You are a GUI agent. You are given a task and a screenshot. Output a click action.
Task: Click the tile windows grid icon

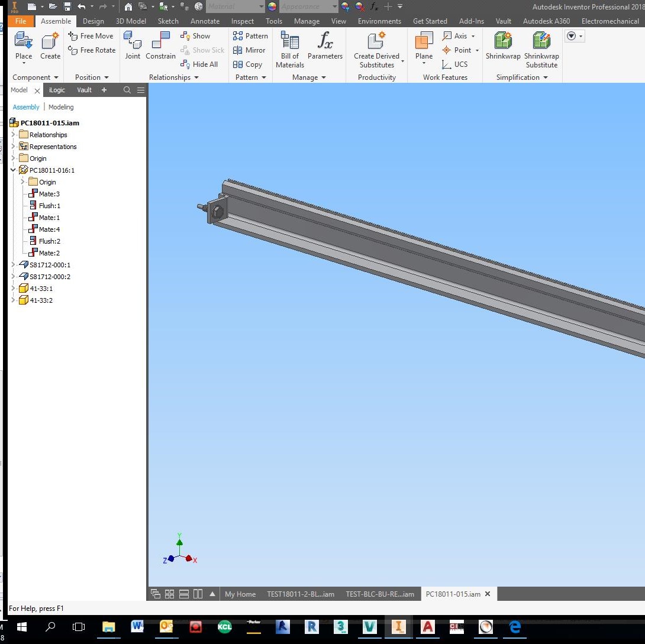[169, 594]
